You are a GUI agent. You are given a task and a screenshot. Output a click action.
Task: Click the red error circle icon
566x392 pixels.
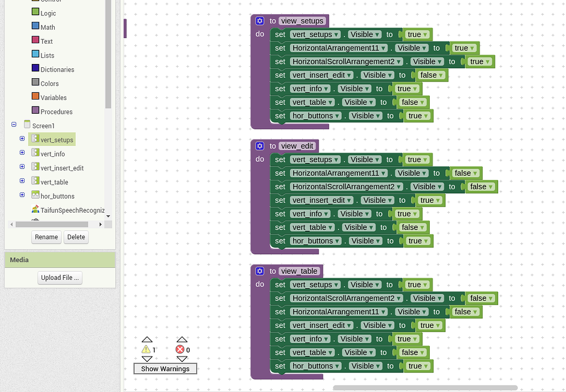tap(180, 349)
